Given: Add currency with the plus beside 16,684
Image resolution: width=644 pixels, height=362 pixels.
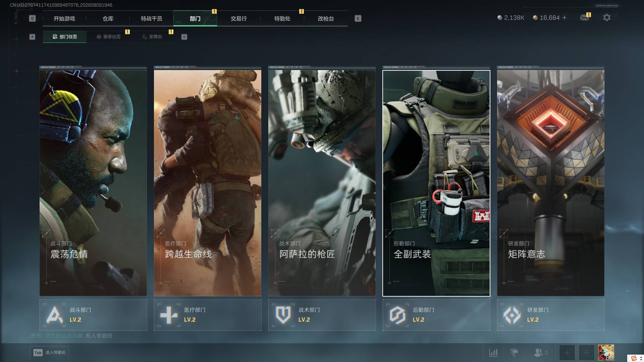Looking at the screenshot, I should point(565,18).
